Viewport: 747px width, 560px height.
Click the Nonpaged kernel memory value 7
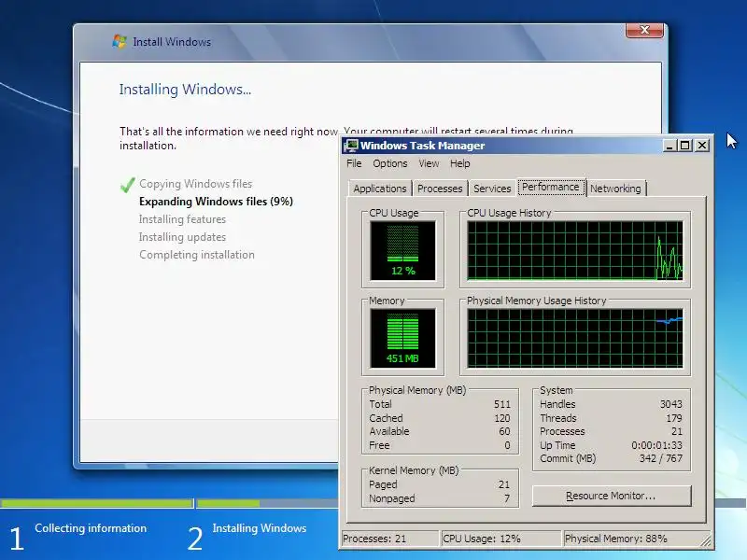(x=507, y=498)
